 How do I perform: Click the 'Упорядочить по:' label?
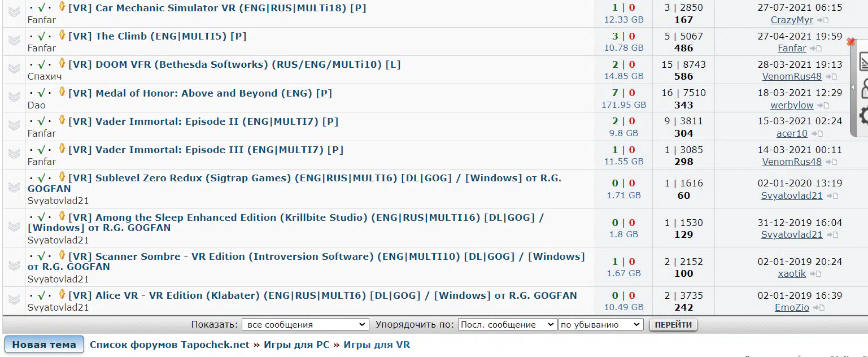[x=415, y=325]
